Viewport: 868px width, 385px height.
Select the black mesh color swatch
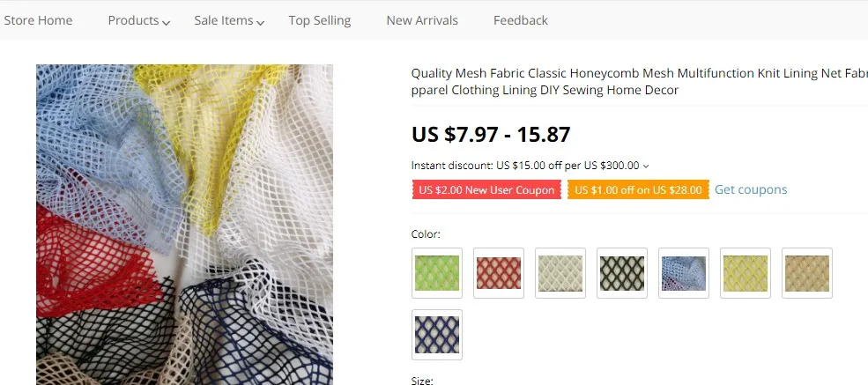coord(622,273)
